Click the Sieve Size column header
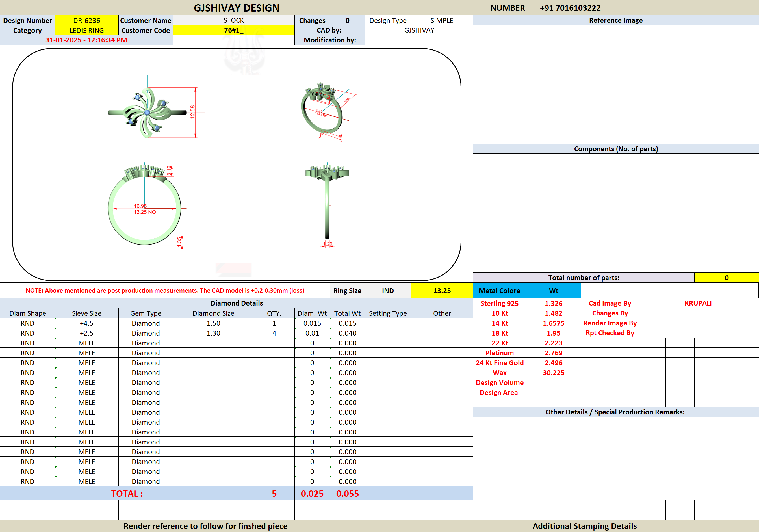The image size is (759, 532). pyautogui.click(x=87, y=313)
